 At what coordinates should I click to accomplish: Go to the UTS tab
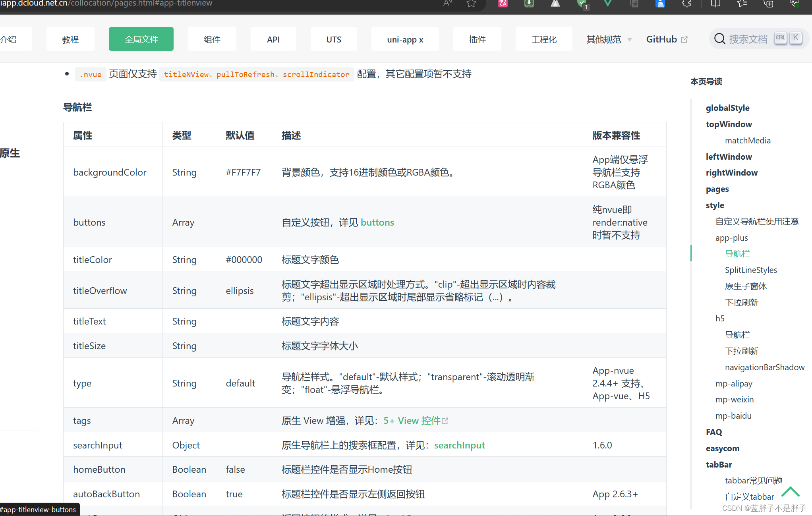pyautogui.click(x=334, y=39)
